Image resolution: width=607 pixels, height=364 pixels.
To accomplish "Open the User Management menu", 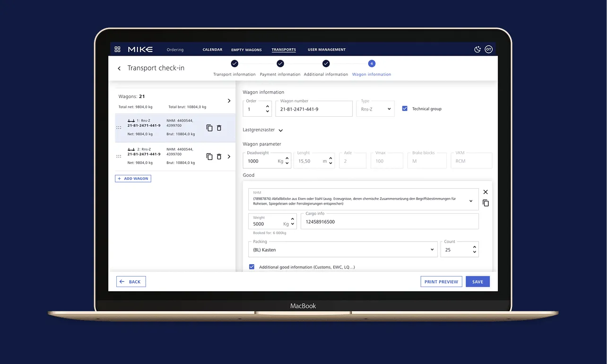I will 327,50.
